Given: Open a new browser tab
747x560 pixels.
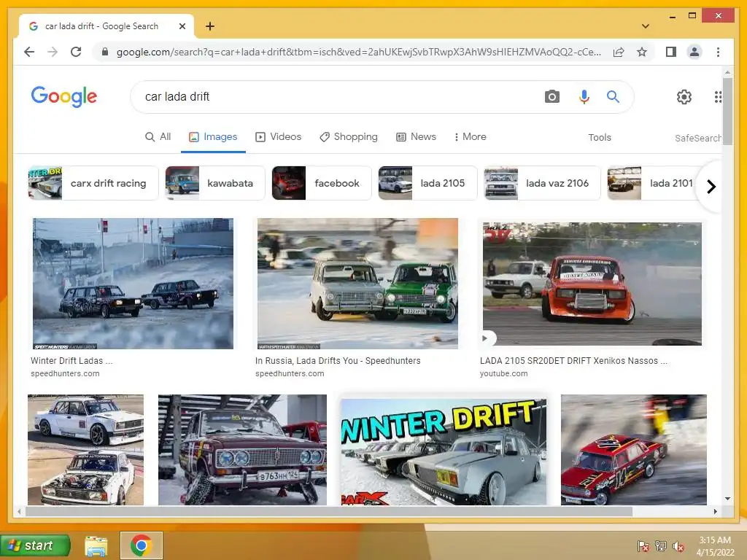Looking at the screenshot, I should click(x=209, y=26).
